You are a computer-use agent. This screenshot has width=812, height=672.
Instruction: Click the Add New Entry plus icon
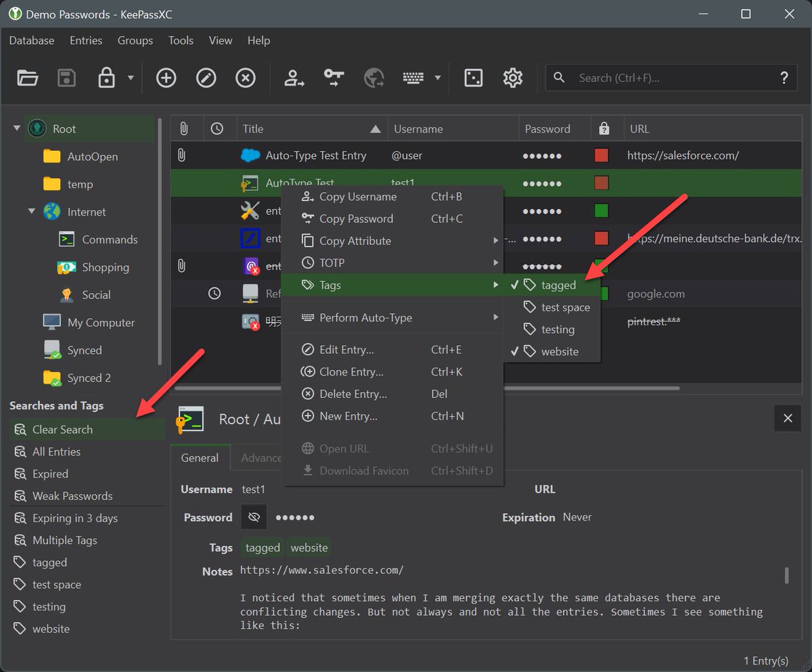click(166, 78)
